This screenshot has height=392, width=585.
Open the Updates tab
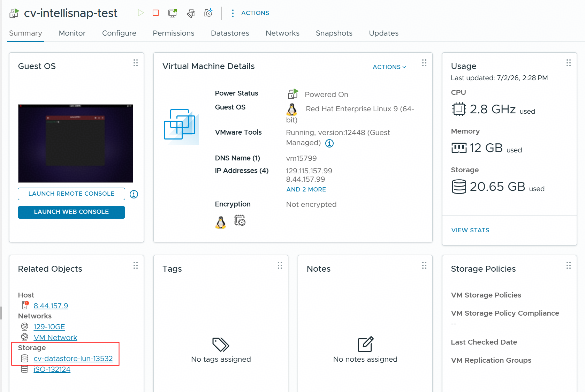click(x=383, y=33)
